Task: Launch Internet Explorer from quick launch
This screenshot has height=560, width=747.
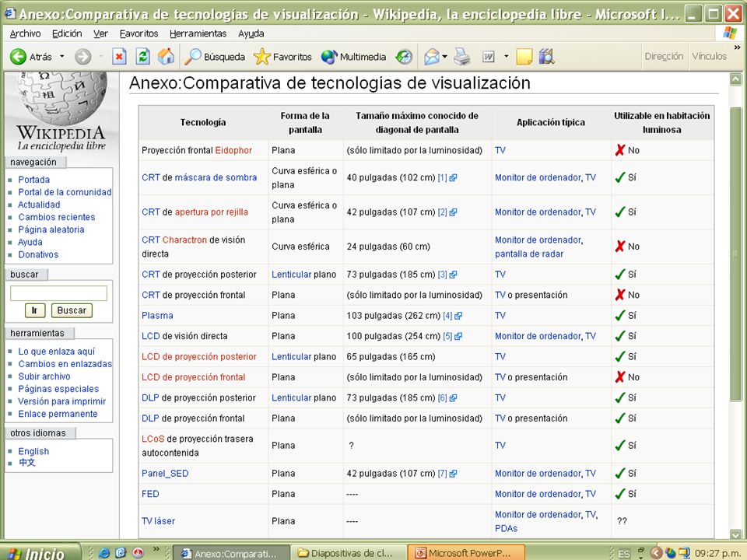Action: 103,553
